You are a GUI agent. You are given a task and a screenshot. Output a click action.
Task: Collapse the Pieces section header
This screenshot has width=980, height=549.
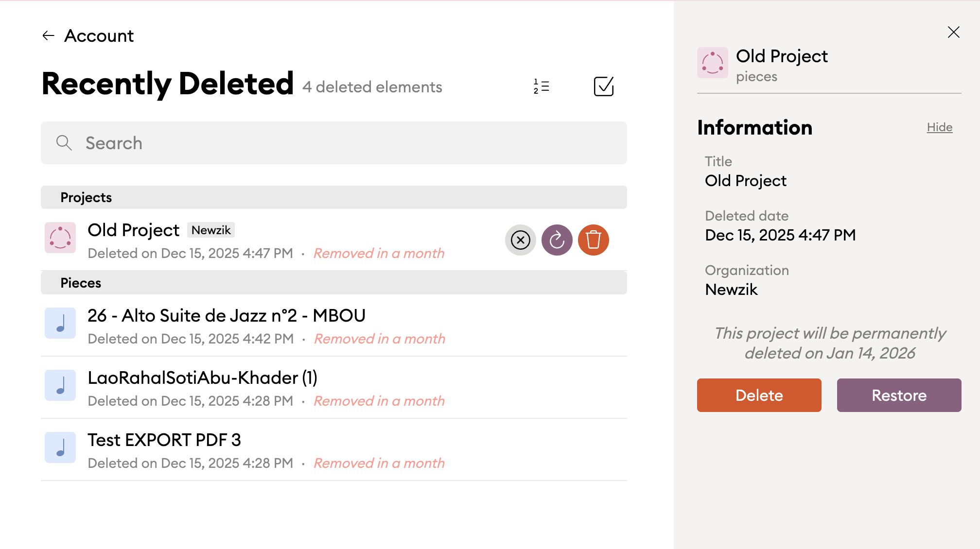click(333, 283)
